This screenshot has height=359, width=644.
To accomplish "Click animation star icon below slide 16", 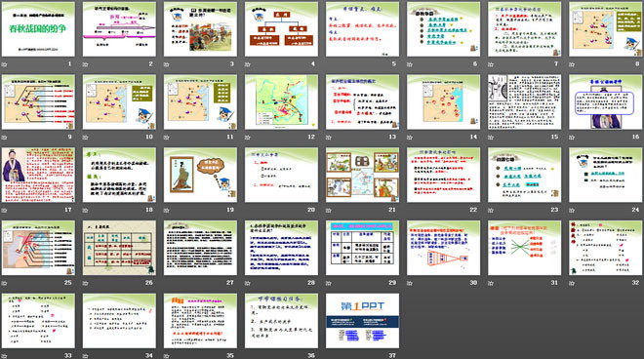I will [x=572, y=138].
